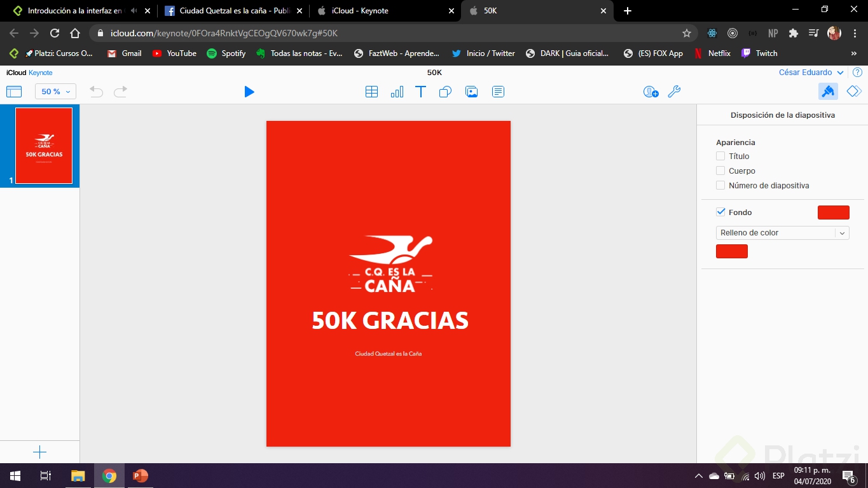Screen dimensions: 868x488
Task: Enable the Título checkbox
Action: tap(720, 156)
